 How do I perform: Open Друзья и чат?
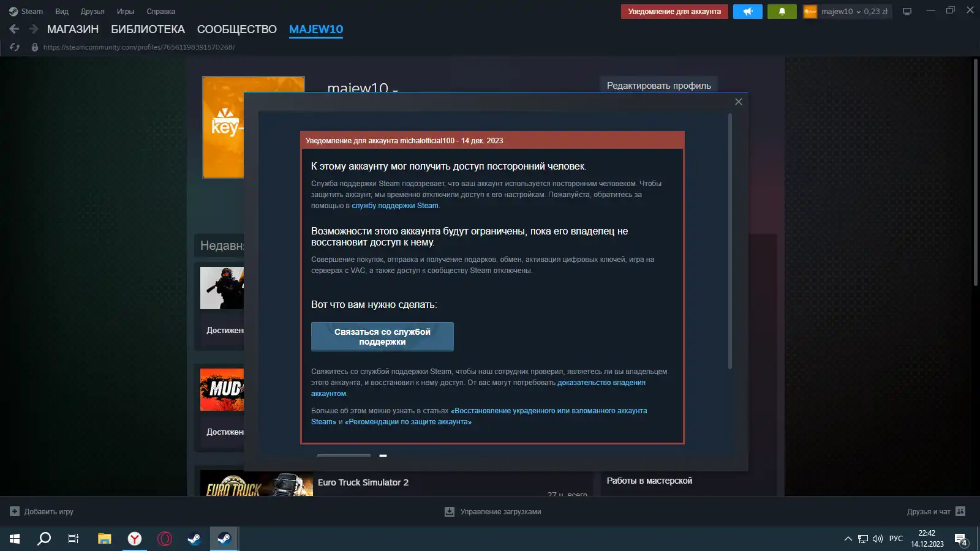click(929, 512)
